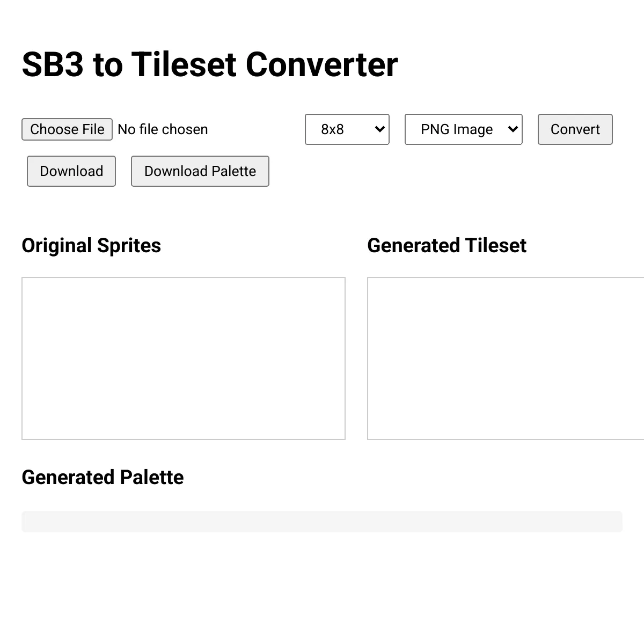Click the SB3 to Tileset Converter title
The image size is (644, 644).
click(x=210, y=64)
